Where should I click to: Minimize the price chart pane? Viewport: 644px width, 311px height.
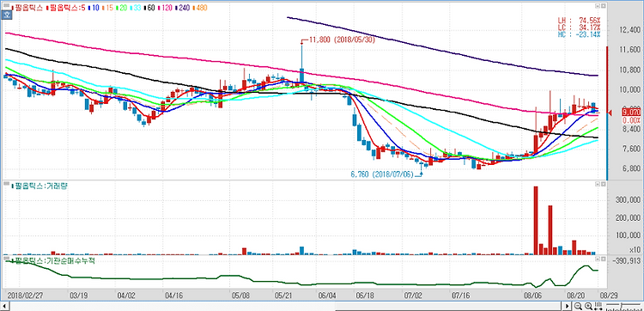[x=598, y=6]
